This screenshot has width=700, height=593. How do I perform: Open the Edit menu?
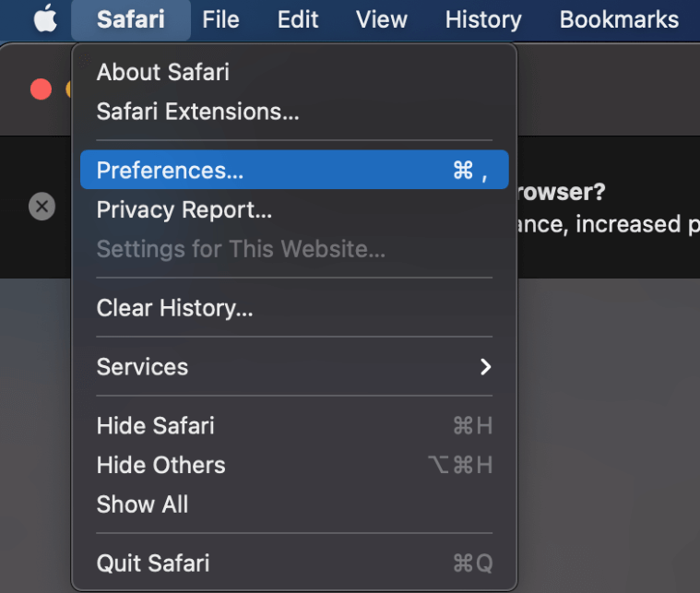(298, 19)
